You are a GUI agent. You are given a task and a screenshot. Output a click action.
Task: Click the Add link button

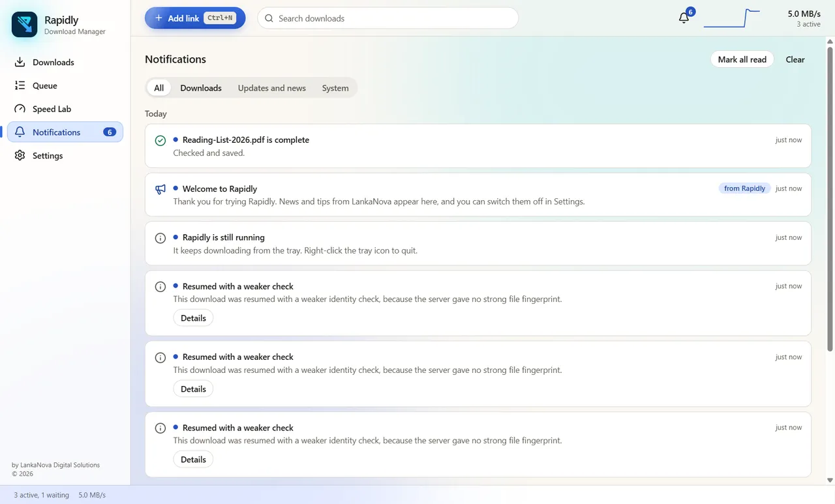[195, 18]
